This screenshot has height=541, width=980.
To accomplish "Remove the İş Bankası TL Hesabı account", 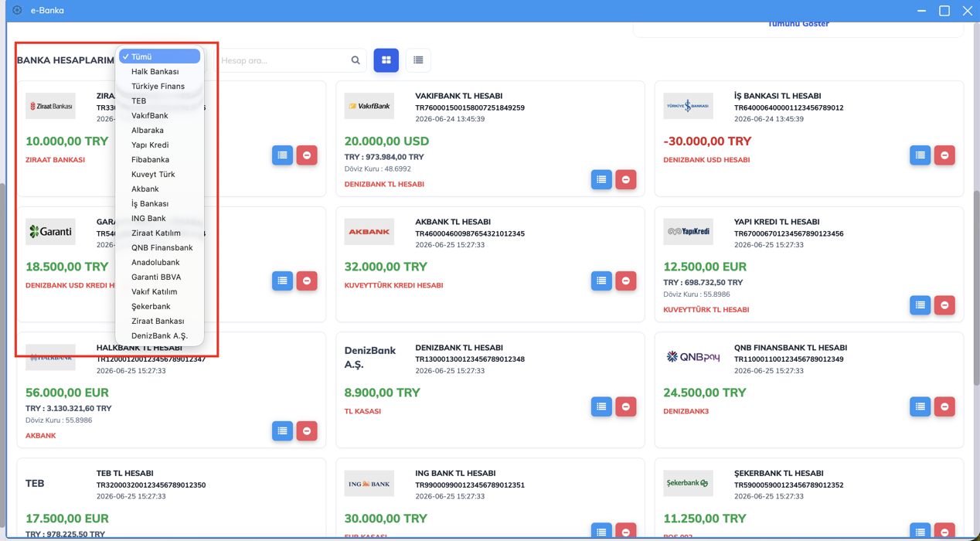I will pos(944,155).
